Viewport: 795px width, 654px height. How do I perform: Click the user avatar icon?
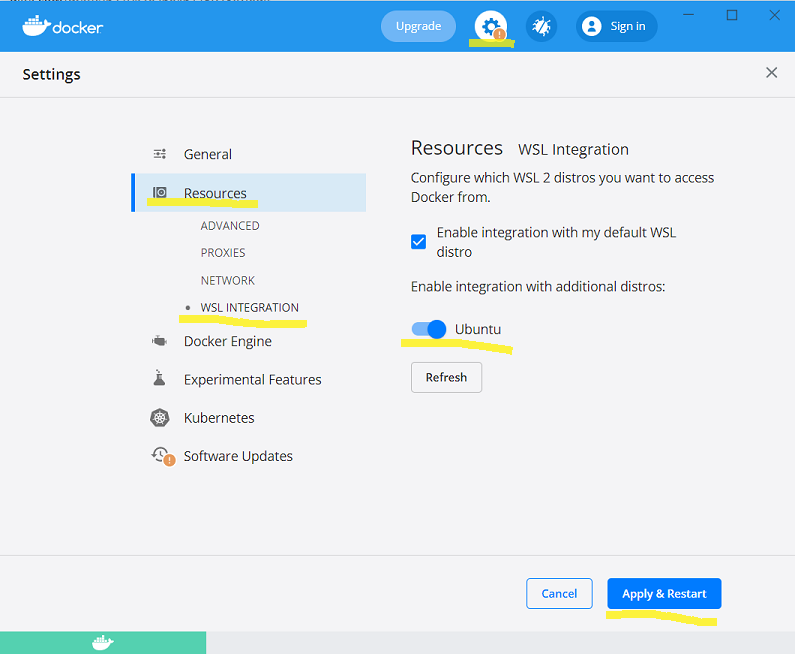(x=591, y=26)
